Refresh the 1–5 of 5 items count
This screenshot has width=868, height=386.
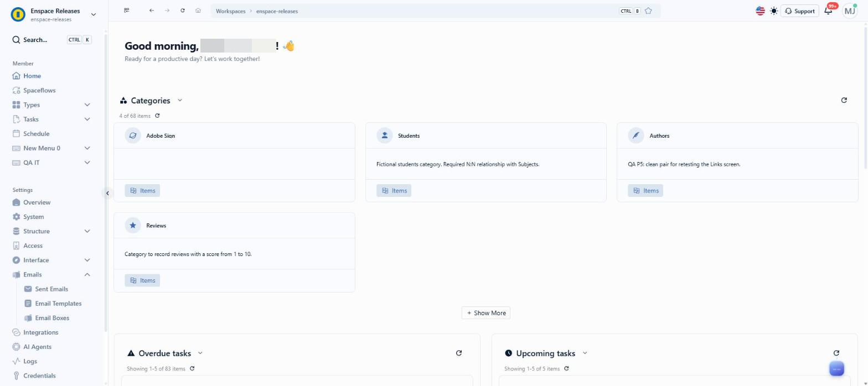(x=566, y=368)
